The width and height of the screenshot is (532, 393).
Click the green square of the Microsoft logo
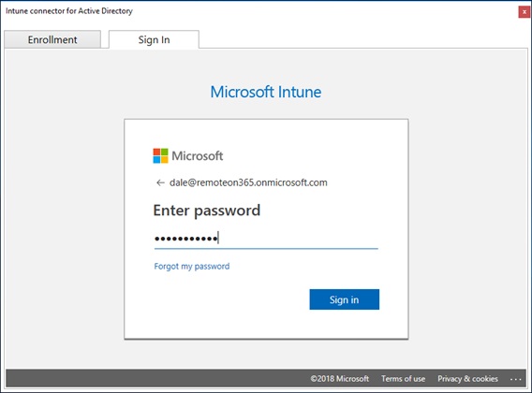(164, 152)
